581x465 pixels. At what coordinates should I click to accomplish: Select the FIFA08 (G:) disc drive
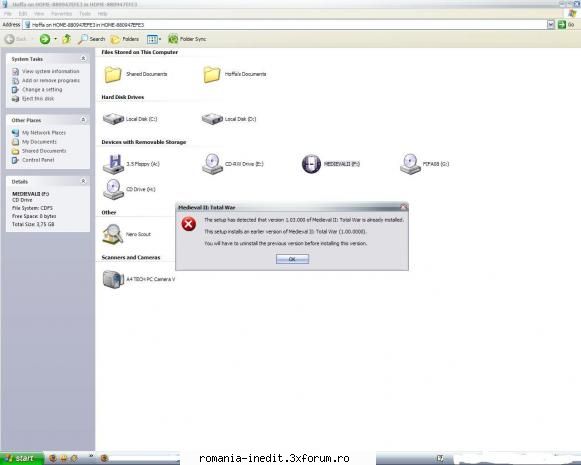[x=425, y=164]
